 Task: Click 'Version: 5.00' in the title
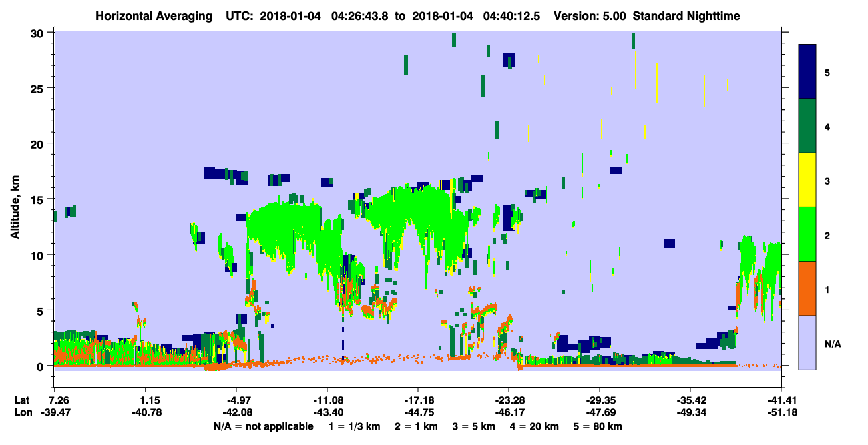(x=588, y=15)
